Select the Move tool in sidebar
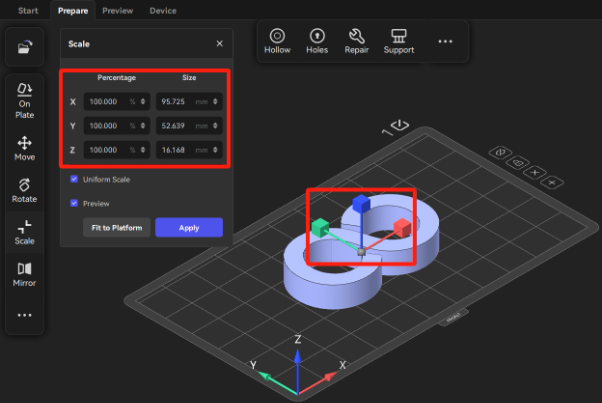The image size is (602, 403). coord(25,149)
